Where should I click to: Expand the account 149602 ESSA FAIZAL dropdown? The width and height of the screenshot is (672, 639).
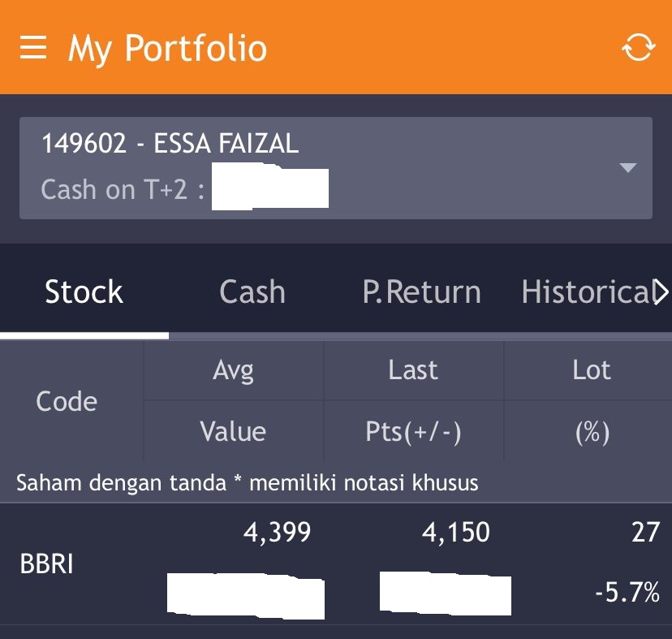tap(627, 169)
